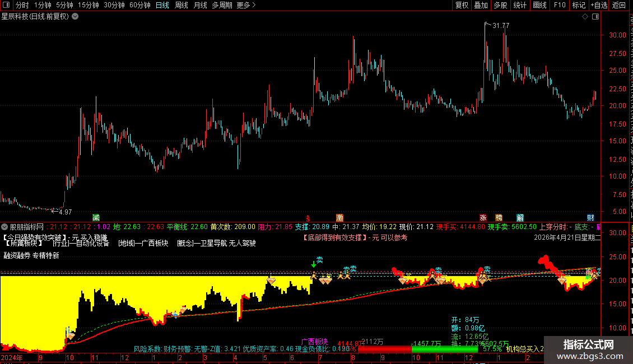The height and width of the screenshot is (364, 633).
Task: Select the 60分钟 period tab
Action: pyautogui.click(x=139, y=5)
